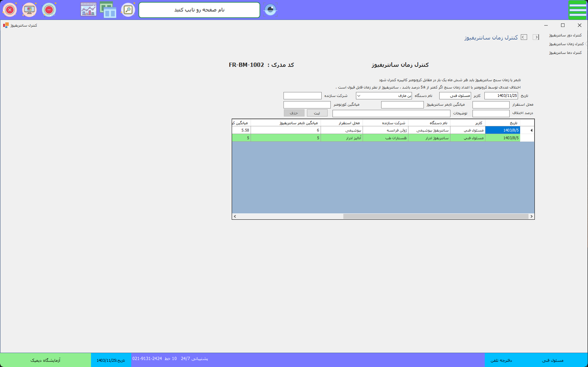Open the desktop monitor icon
Viewport: 588px width, 367px height.
[x=29, y=10]
